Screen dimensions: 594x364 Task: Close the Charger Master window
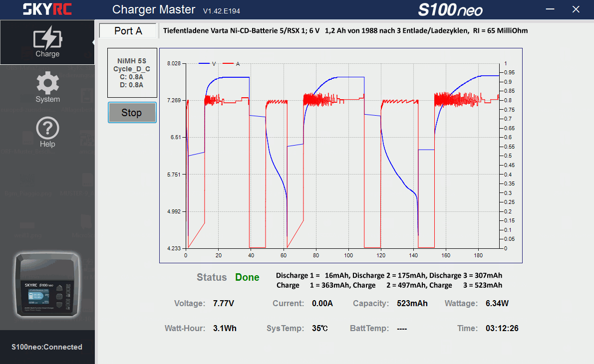click(x=576, y=9)
